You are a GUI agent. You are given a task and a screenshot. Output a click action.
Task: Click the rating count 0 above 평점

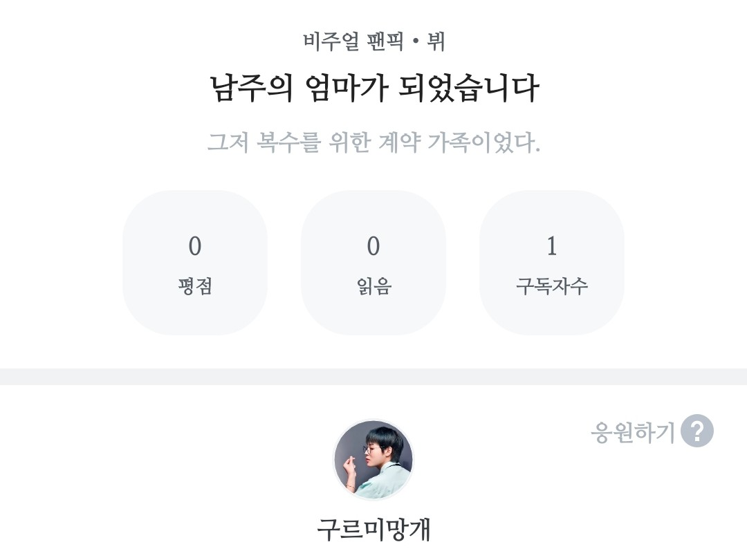(x=195, y=246)
